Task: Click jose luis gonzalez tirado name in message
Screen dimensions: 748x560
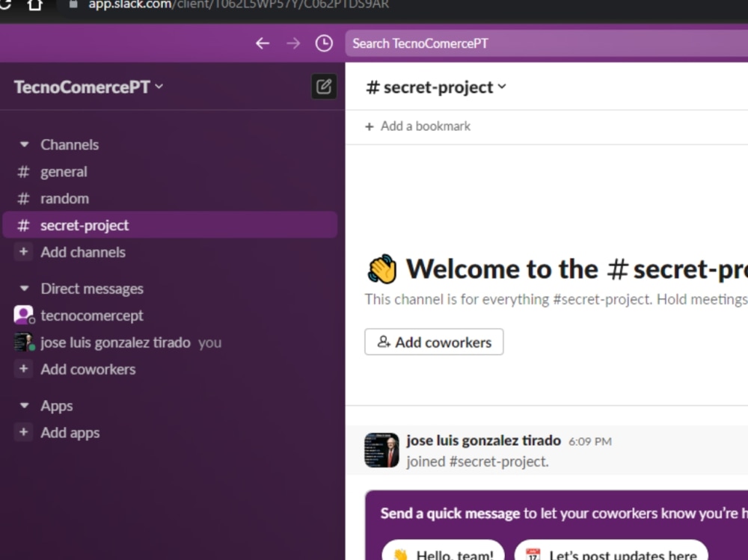Action: [483, 440]
